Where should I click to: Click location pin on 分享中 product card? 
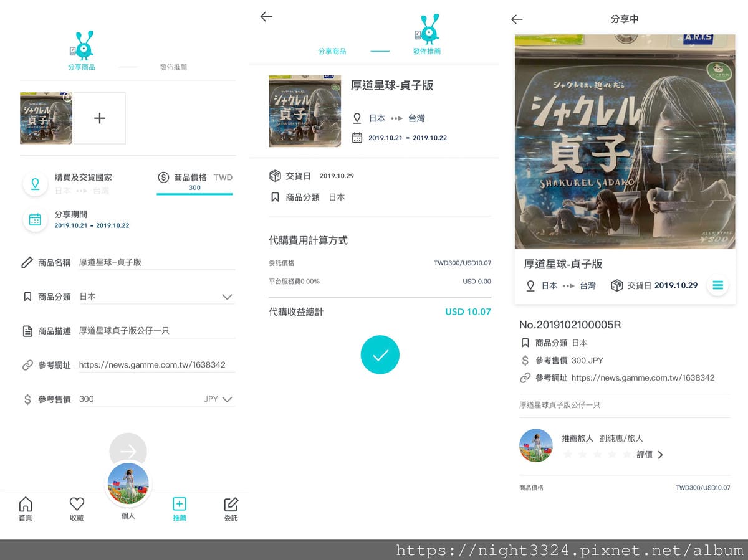(x=530, y=285)
